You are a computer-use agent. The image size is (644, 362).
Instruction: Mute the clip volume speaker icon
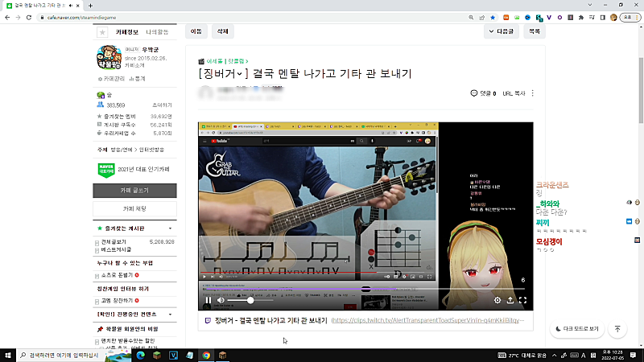tap(221, 300)
